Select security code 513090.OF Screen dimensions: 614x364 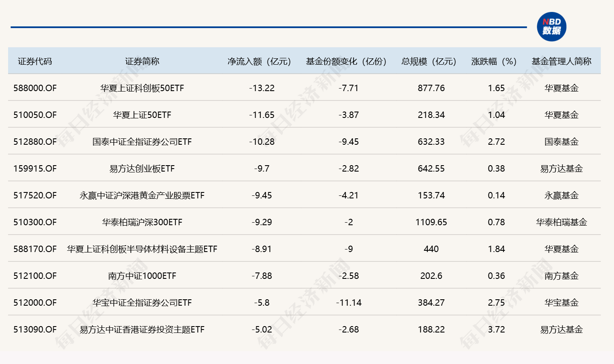pos(35,330)
